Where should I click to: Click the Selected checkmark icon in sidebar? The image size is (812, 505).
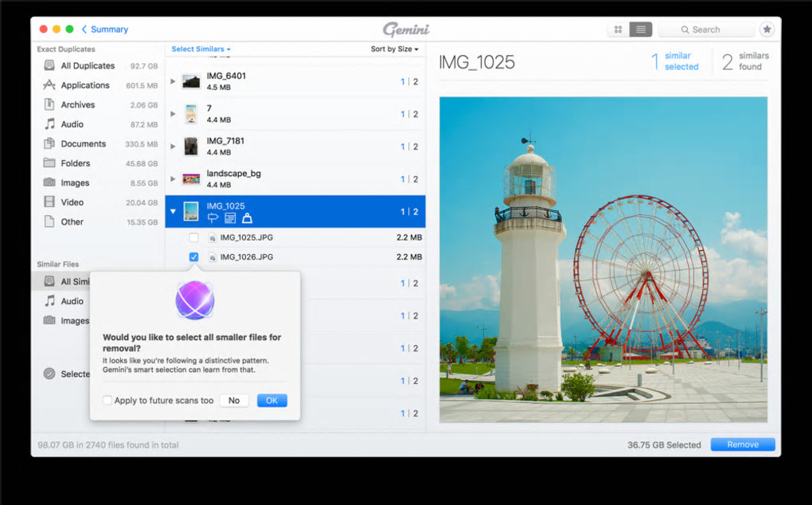click(x=49, y=374)
